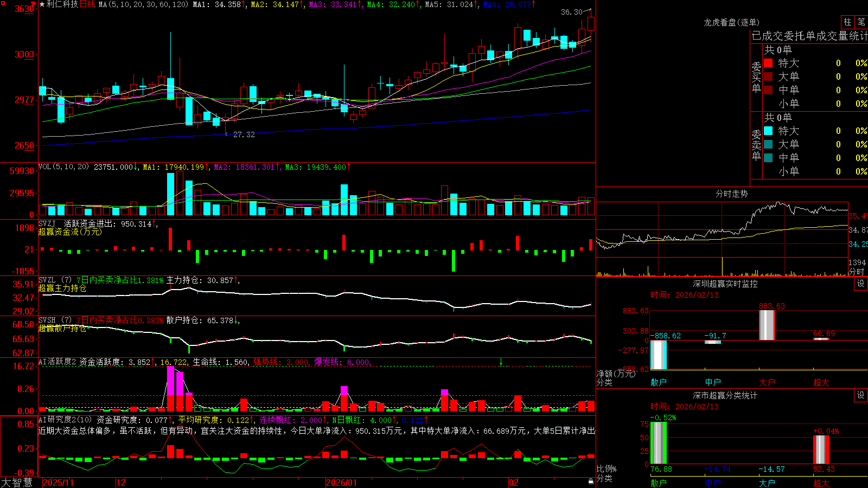Click 散户 label under 实时监控 chart

[659, 382]
